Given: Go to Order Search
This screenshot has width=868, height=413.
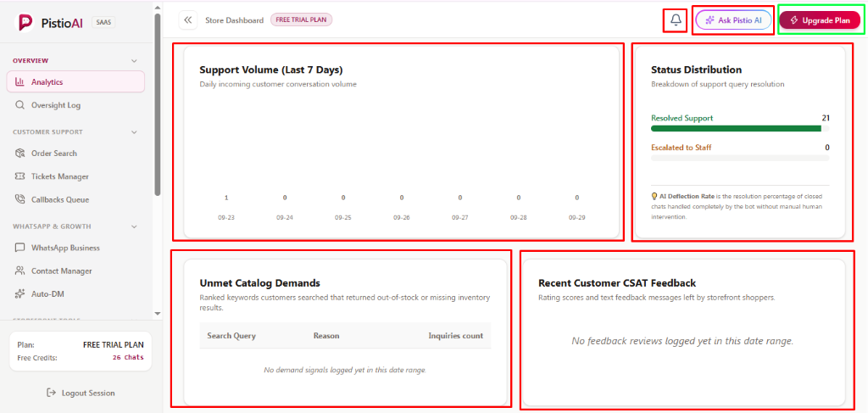Looking at the screenshot, I should (x=75, y=153).
